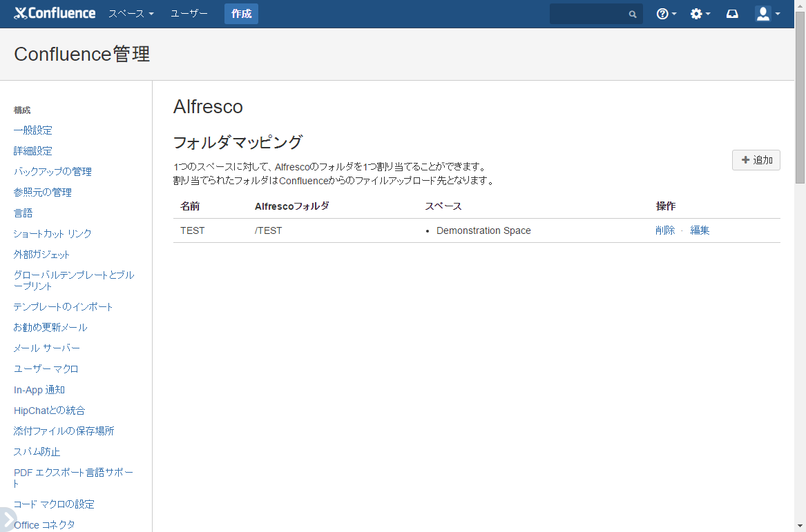Click the Confluence logo
Image resolution: width=806 pixels, height=532 pixels.
coord(55,13)
